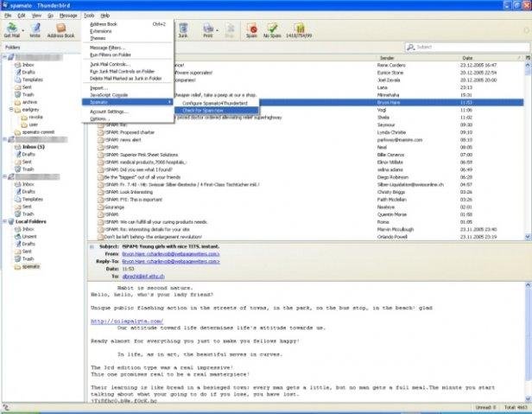Click the column picker icon in list header
Viewport: 532px width, 414px height.
pos(528,58)
